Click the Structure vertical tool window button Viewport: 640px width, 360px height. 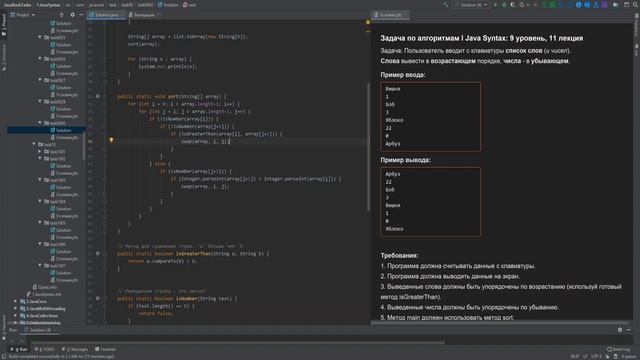[4, 57]
